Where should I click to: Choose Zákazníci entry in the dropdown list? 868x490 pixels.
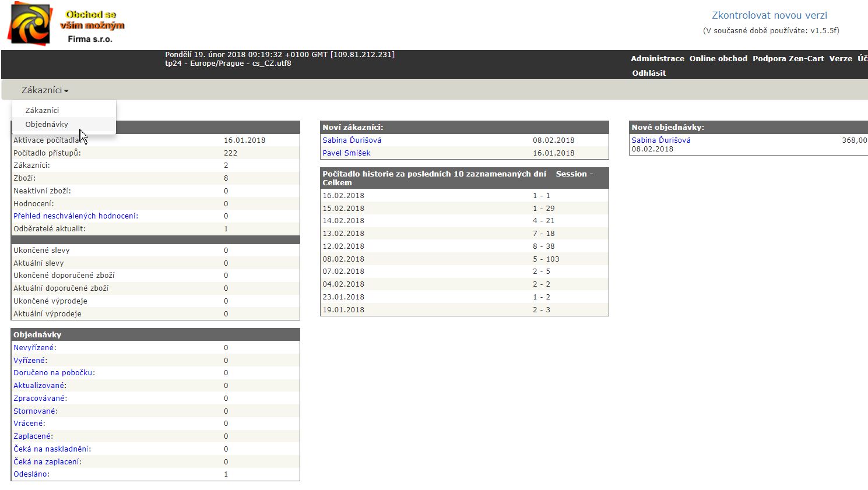[x=42, y=110]
